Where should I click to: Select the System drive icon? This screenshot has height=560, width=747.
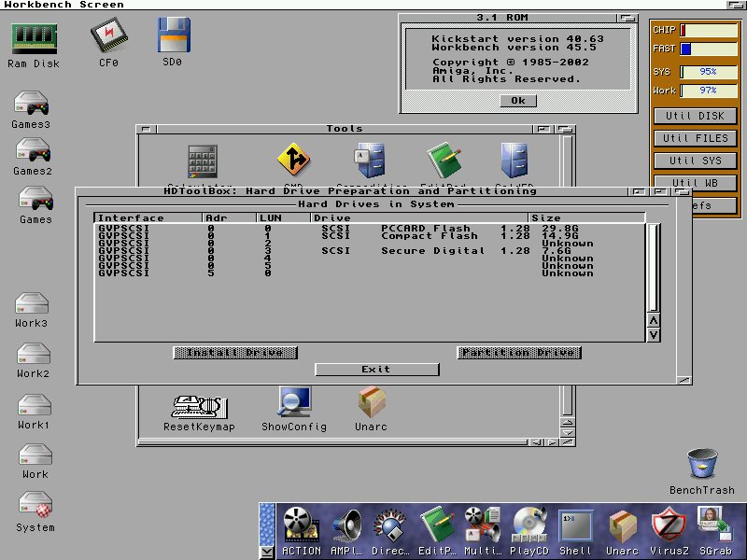coord(35,506)
